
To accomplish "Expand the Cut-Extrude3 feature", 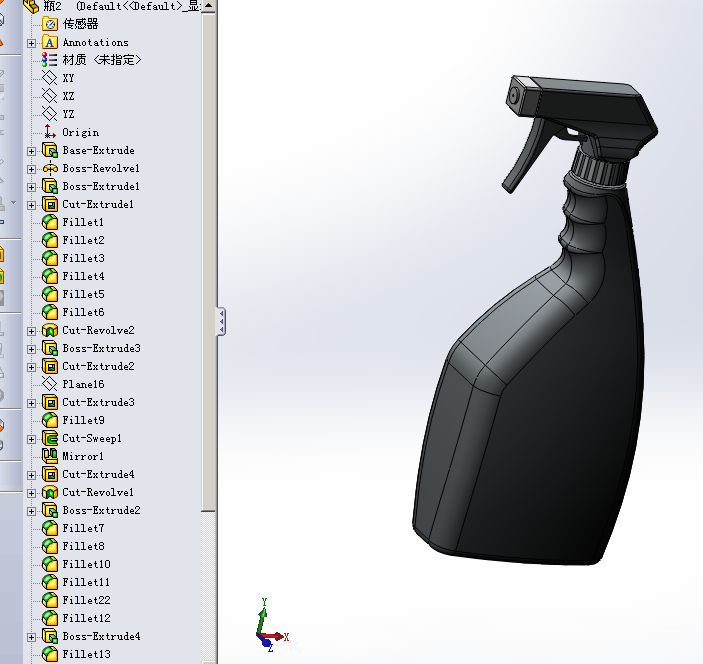I will pyautogui.click(x=31, y=403).
